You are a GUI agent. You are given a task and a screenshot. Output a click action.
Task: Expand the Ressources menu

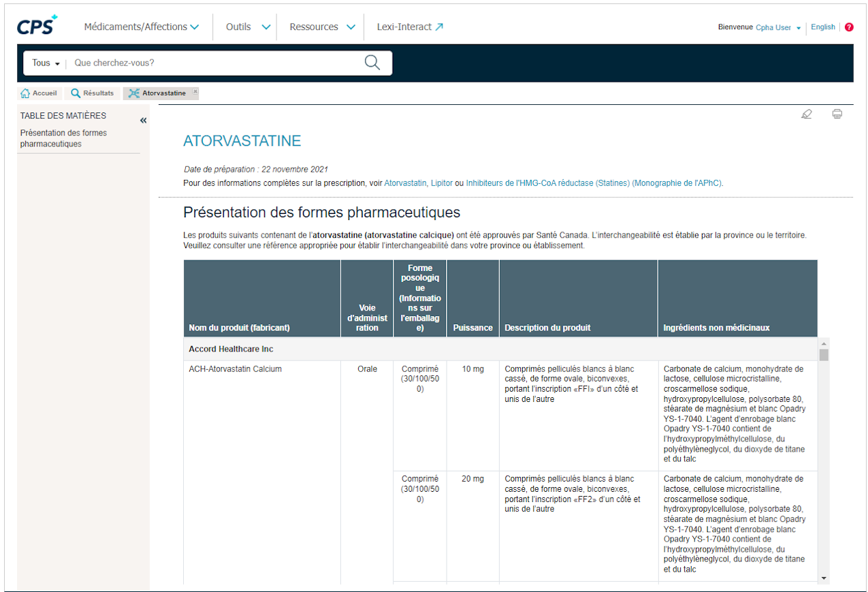[x=322, y=27]
